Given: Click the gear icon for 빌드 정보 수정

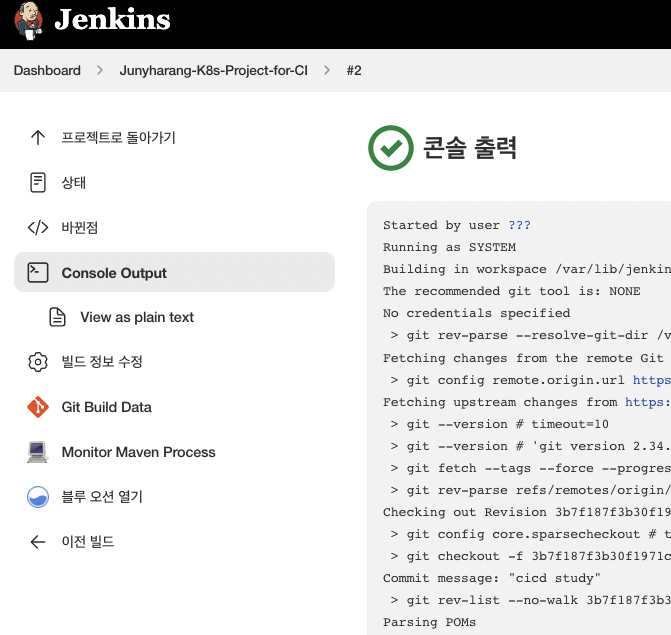Looking at the screenshot, I should (38, 362).
